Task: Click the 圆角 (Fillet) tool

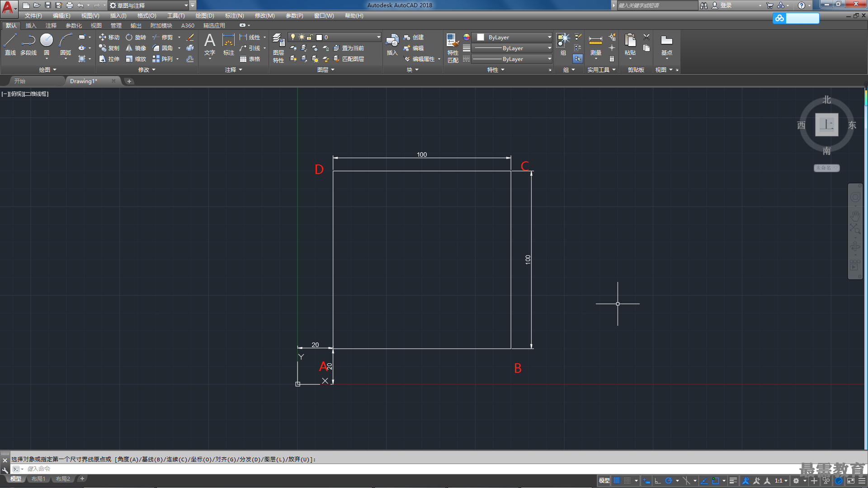Action: [163, 48]
